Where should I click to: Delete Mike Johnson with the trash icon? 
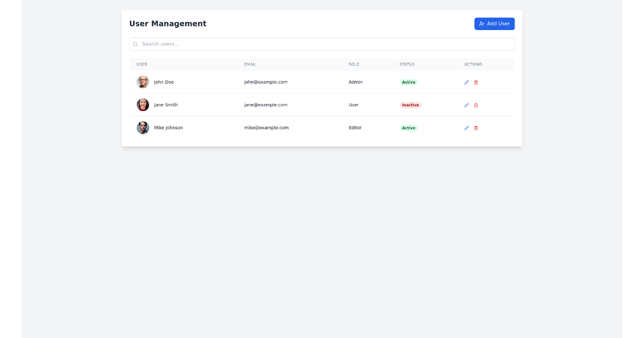tap(476, 128)
